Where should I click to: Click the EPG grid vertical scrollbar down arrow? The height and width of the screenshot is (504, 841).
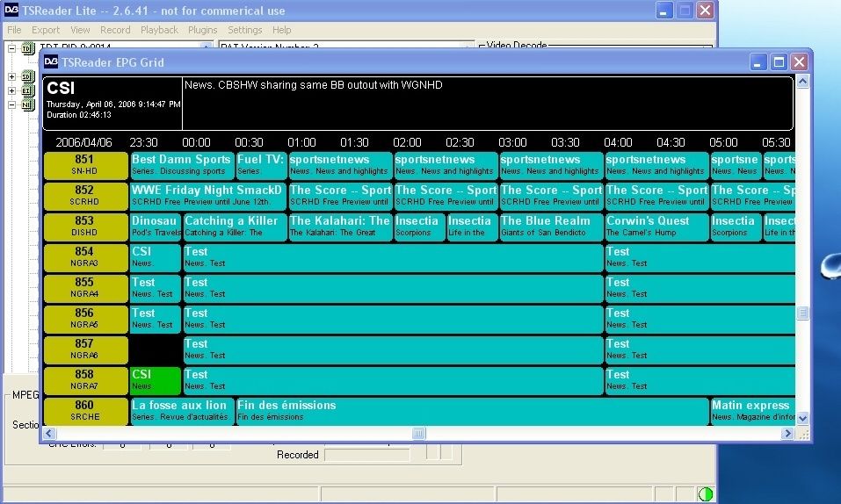coord(802,418)
